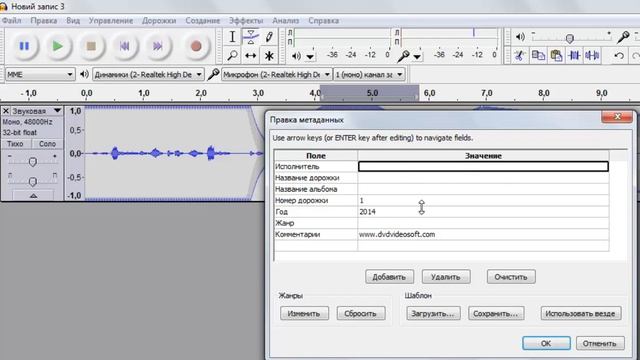Close the Звуковая track with X
640x360 pixels.
click(x=6, y=111)
